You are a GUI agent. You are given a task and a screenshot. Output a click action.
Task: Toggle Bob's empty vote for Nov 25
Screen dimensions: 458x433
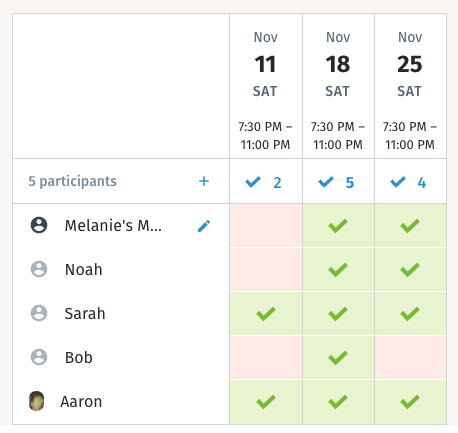click(410, 357)
